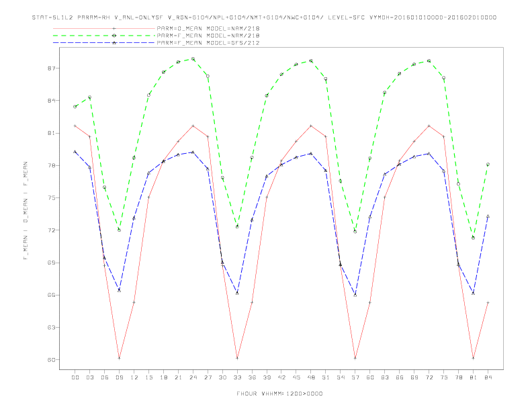Click blue GFS triangle marker at hour 84
This screenshot has height=411, width=532.
tap(488, 216)
